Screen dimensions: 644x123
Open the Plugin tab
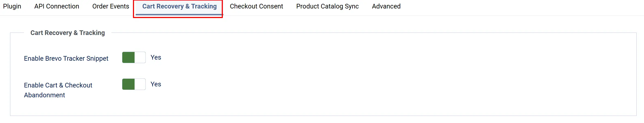(12, 6)
